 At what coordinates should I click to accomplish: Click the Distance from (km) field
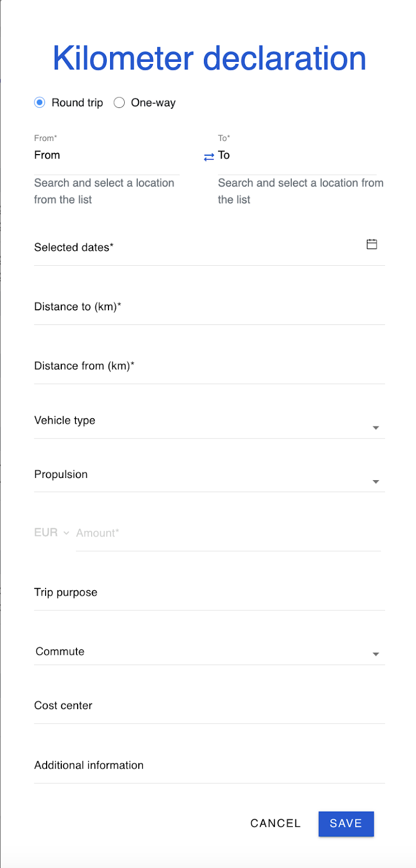(x=209, y=366)
